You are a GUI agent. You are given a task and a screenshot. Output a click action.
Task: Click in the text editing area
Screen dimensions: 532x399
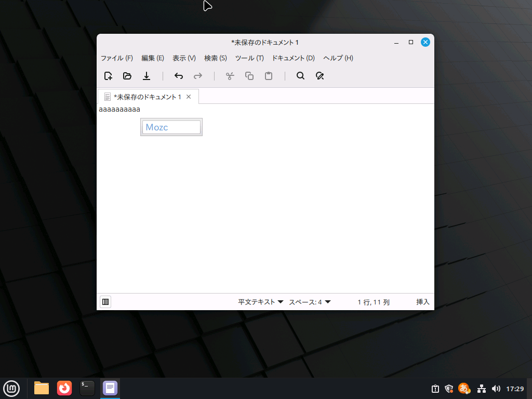pyautogui.click(x=265, y=208)
